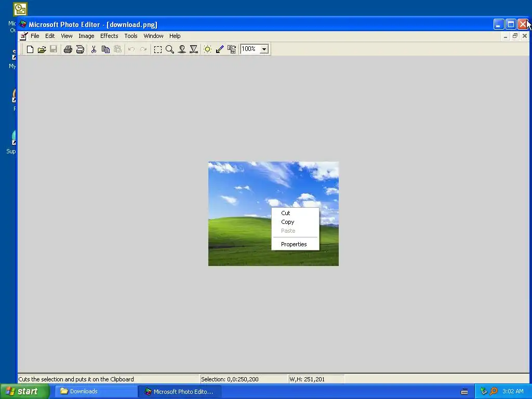Click the Redo arrow icon
The width and height of the screenshot is (532, 399).
click(x=143, y=49)
